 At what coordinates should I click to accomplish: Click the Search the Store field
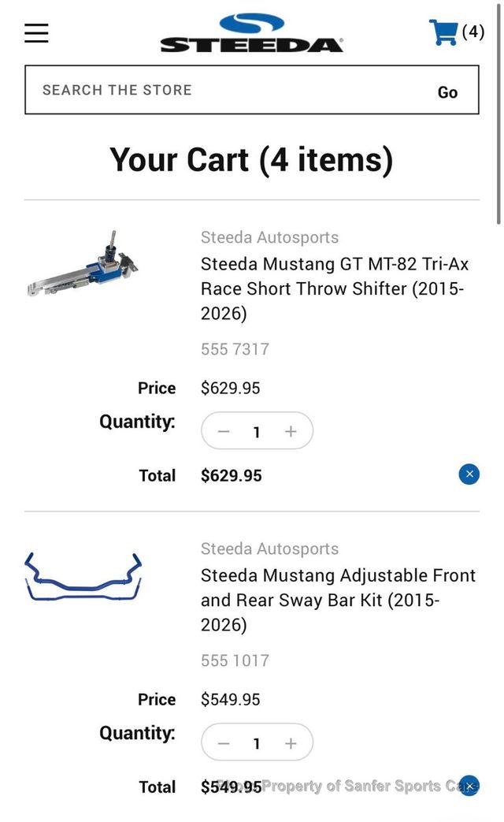click(228, 90)
